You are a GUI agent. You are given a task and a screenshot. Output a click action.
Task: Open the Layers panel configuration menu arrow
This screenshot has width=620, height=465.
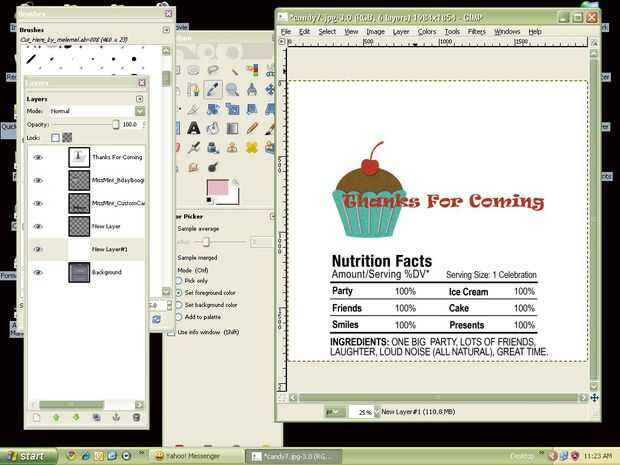140,99
